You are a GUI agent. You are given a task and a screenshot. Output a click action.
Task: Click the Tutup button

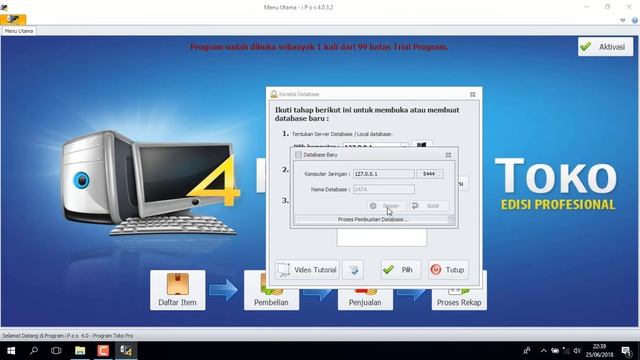click(448, 270)
